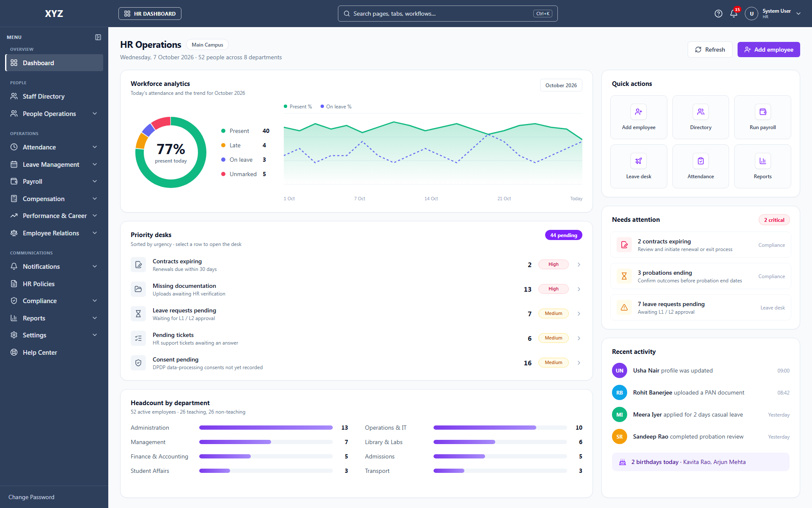Open HR Policies in the sidebar
The width and height of the screenshot is (812, 508).
click(x=54, y=284)
